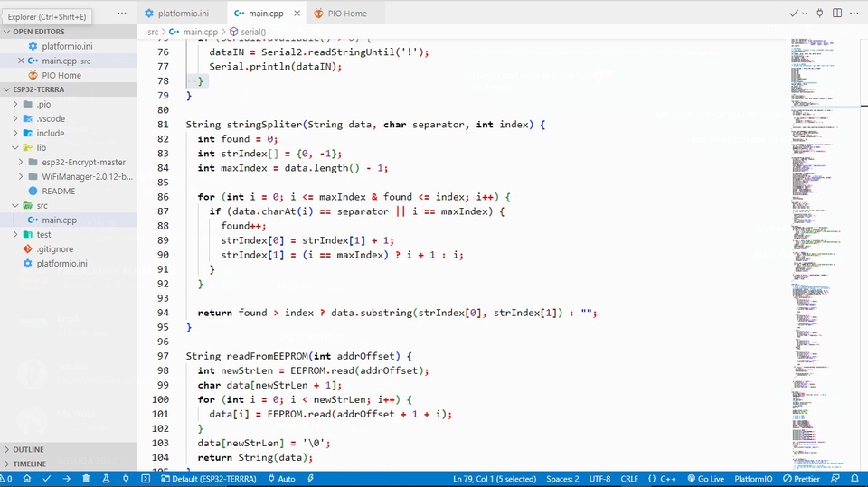Open notifications bell
This screenshot has height=487, width=868.
point(854,479)
